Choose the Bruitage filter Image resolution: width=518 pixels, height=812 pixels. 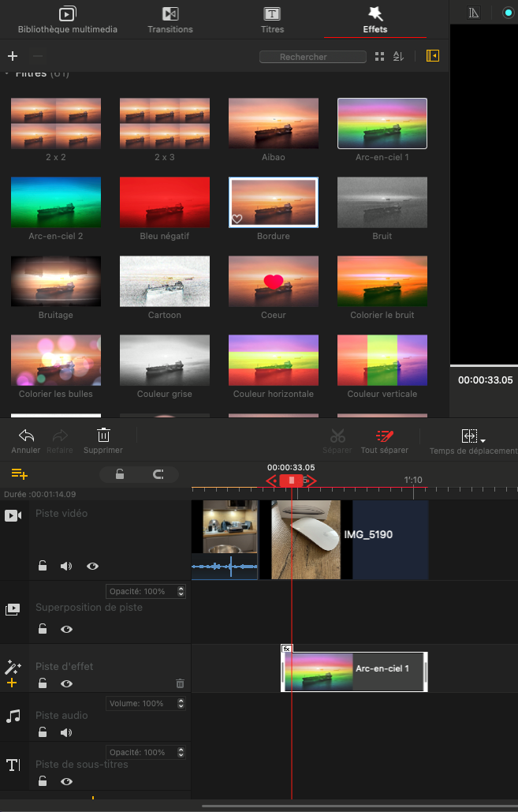click(x=56, y=281)
